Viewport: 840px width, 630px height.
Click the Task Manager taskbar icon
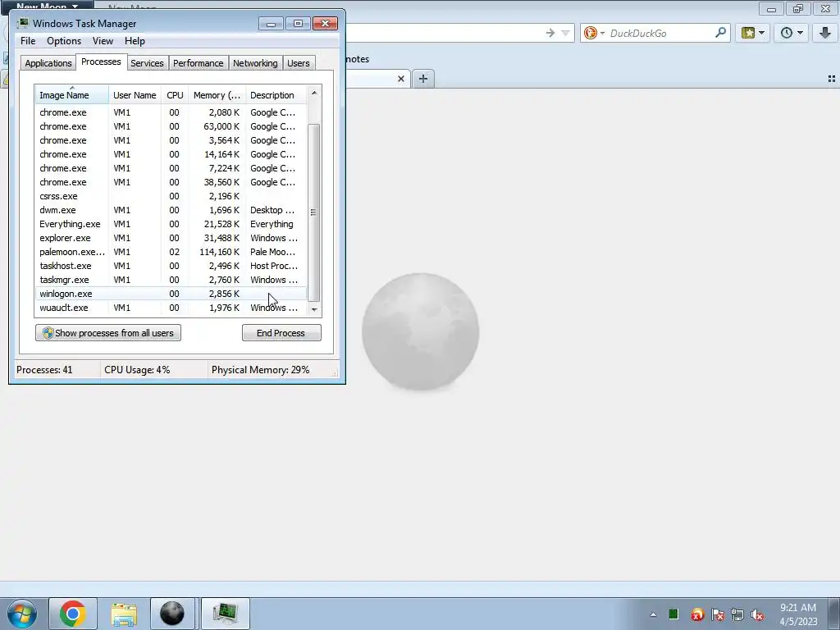tap(225, 614)
